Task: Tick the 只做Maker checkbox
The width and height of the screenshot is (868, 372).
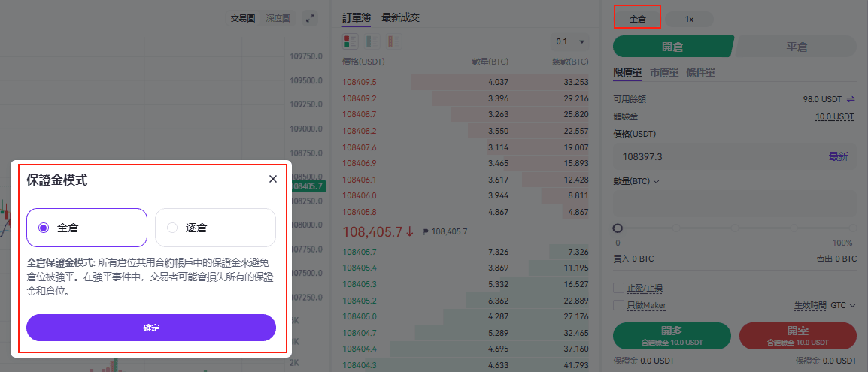Action: tap(618, 305)
